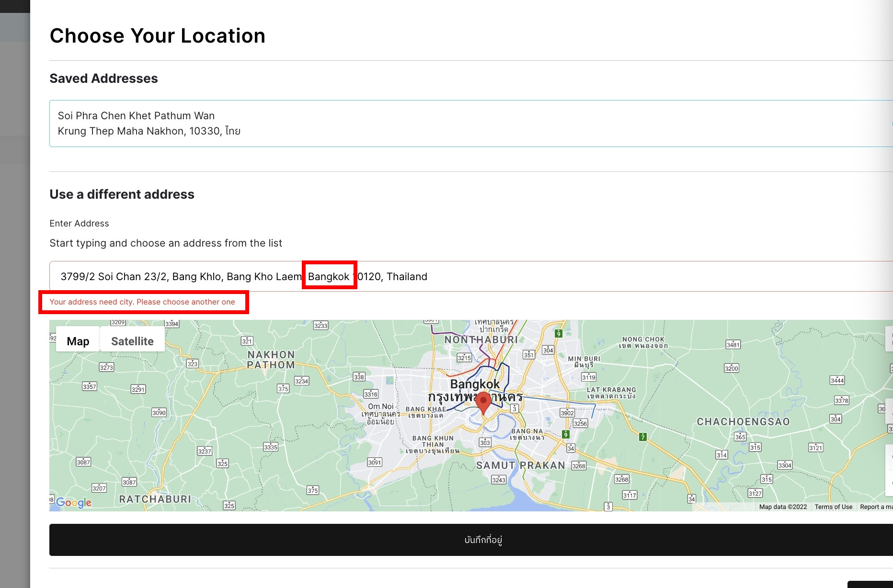Click the 'Choose Your Location' heading
Image resolution: width=893 pixels, height=588 pixels.
[x=158, y=36]
